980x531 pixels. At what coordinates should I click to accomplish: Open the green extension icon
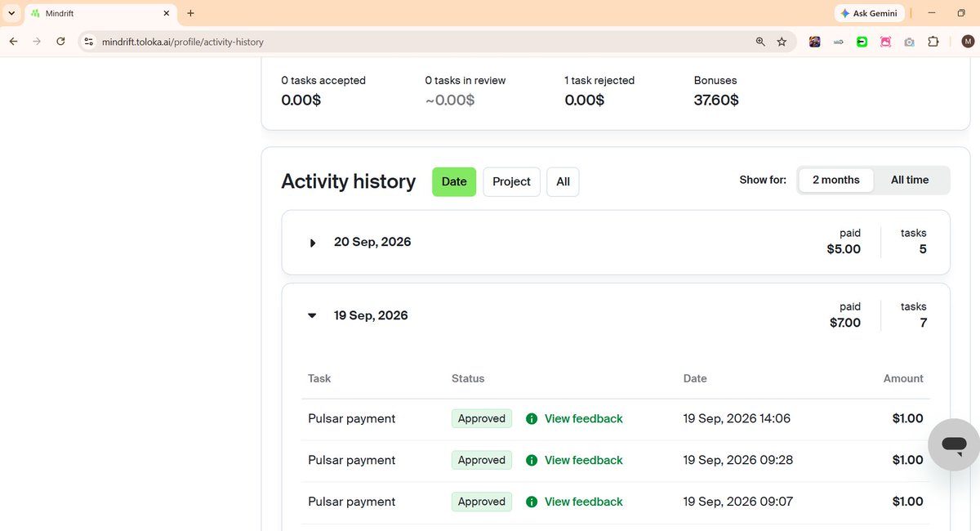[x=862, y=42]
